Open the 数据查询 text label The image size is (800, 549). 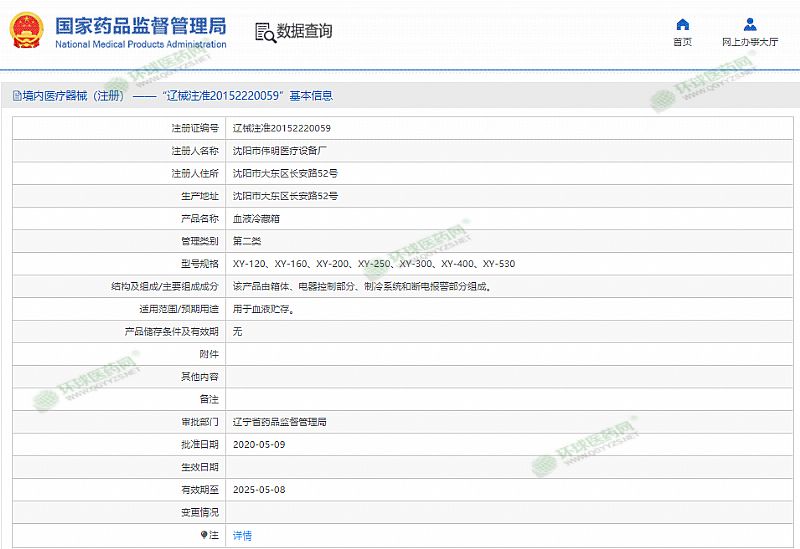pyautogui.click(x=305, y=31)
